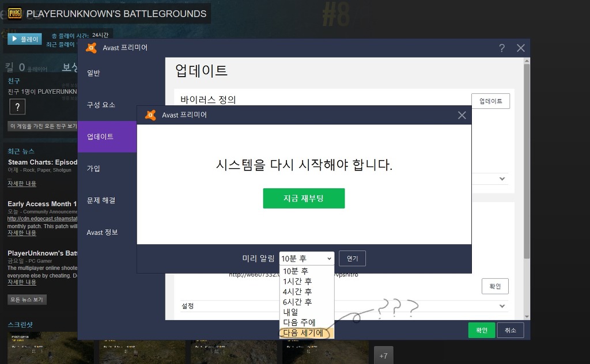Viewport: 590px width, 364px height.
Task: Click the 스크린샷 section heading in Steam
Action: pos(20,324)
